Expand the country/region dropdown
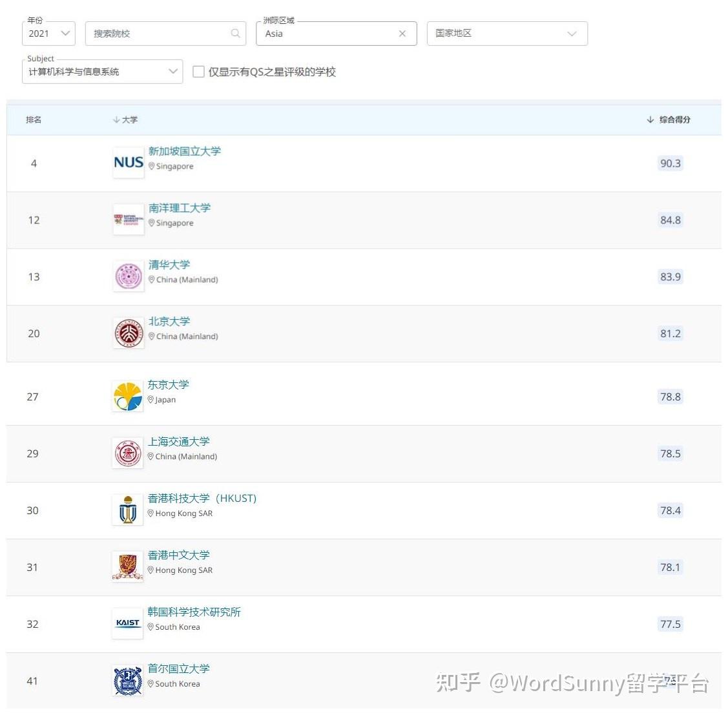 point(507,34)
